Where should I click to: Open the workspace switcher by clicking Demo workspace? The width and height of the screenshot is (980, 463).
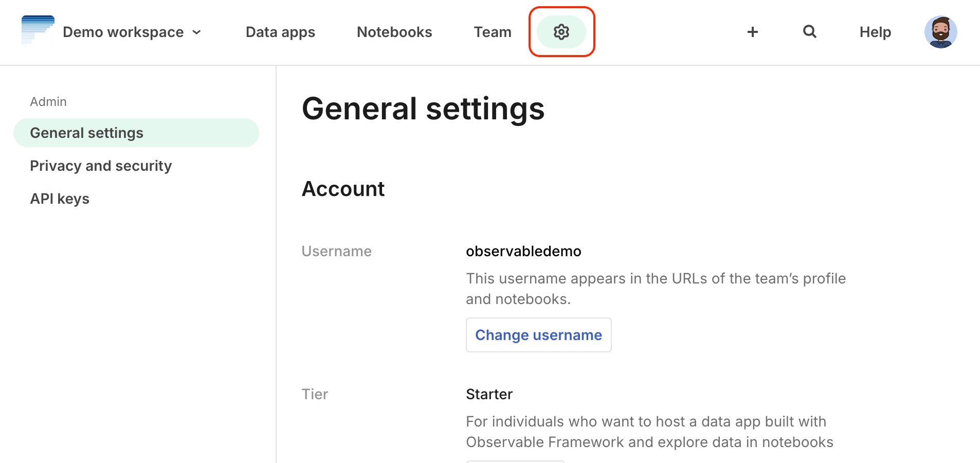tap(123, 32)
